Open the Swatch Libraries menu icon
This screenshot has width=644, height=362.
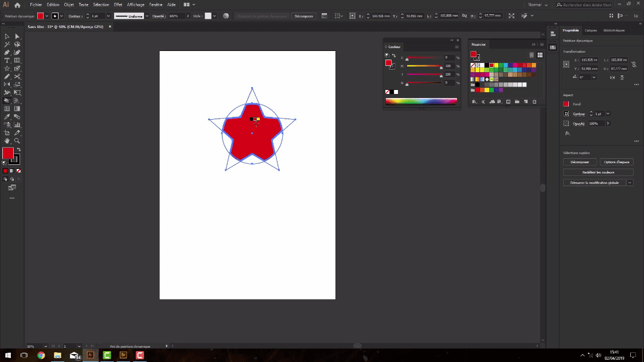pyautogui.click(x=474, y=101)
